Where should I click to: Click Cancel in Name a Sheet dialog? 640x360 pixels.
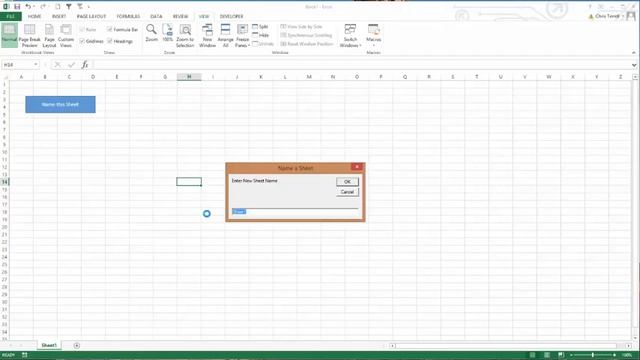[347, 192]
